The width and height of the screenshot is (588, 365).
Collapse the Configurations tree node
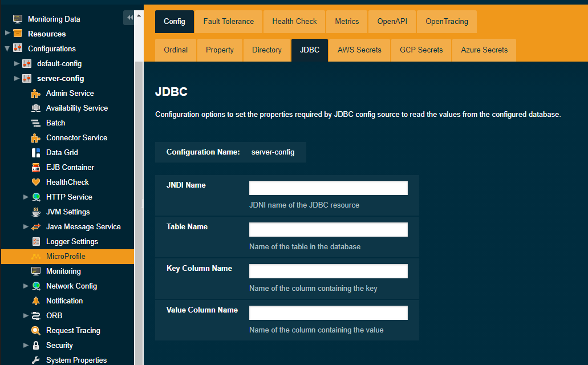pyautogui.click(x=7, y=48)
